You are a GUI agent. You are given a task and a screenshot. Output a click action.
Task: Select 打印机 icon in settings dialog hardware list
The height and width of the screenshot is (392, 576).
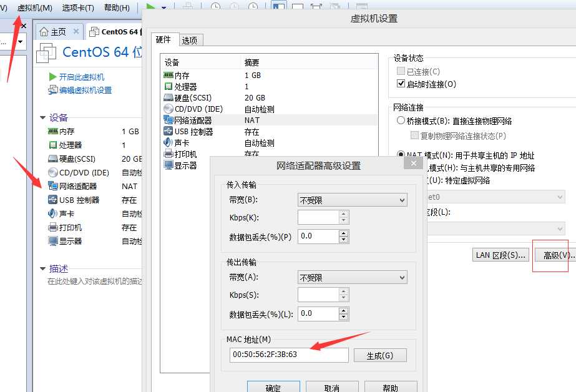(168, 154)
